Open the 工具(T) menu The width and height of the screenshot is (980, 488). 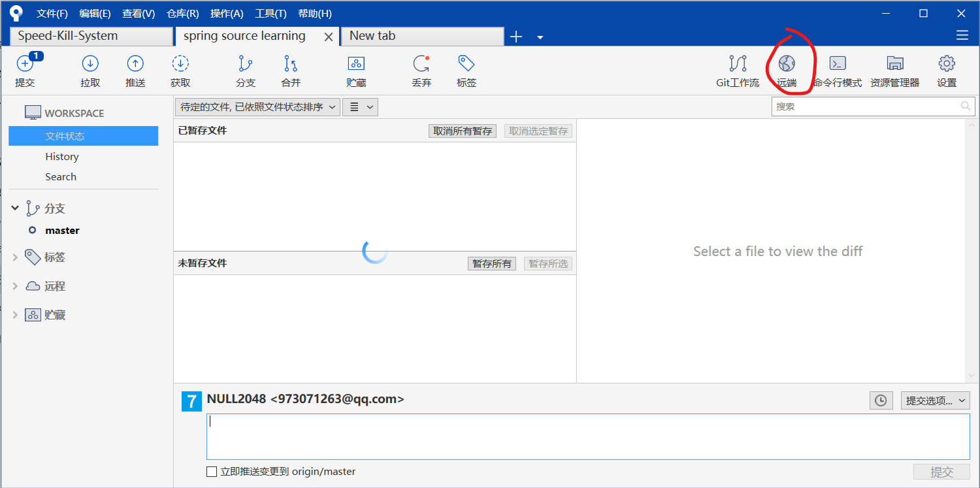(x=270, y=14)
